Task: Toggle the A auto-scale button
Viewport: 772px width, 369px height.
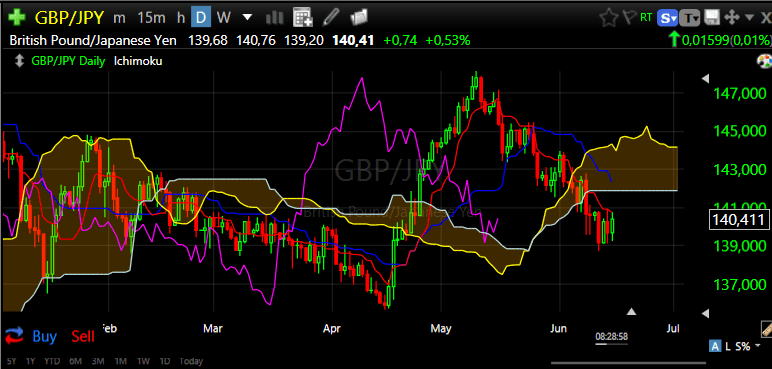Action: point(714,346)
